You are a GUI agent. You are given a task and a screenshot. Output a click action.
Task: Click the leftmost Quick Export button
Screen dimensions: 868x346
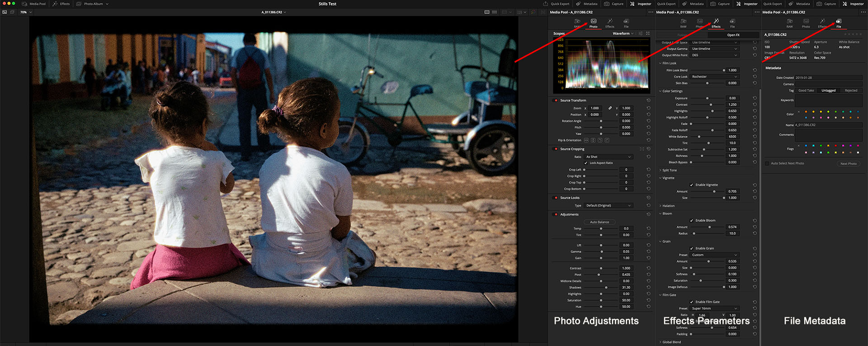pyautogui.click(x=557, y=4)
